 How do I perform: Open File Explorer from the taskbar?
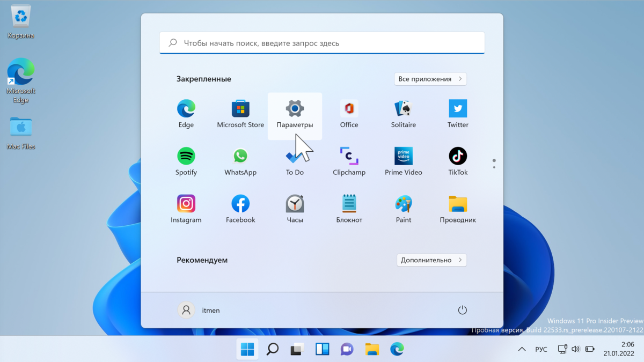[x=372, y=349]
